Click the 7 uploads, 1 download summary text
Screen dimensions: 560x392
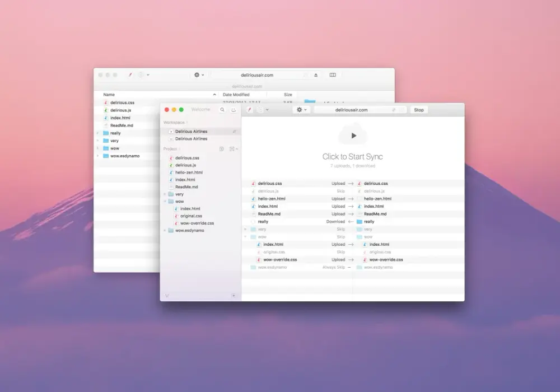point(352,166)
